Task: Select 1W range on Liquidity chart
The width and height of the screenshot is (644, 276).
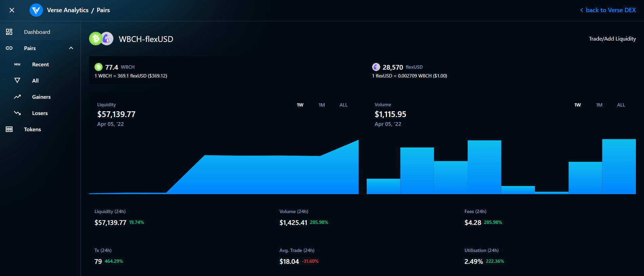Action: (x=300, y=105)
